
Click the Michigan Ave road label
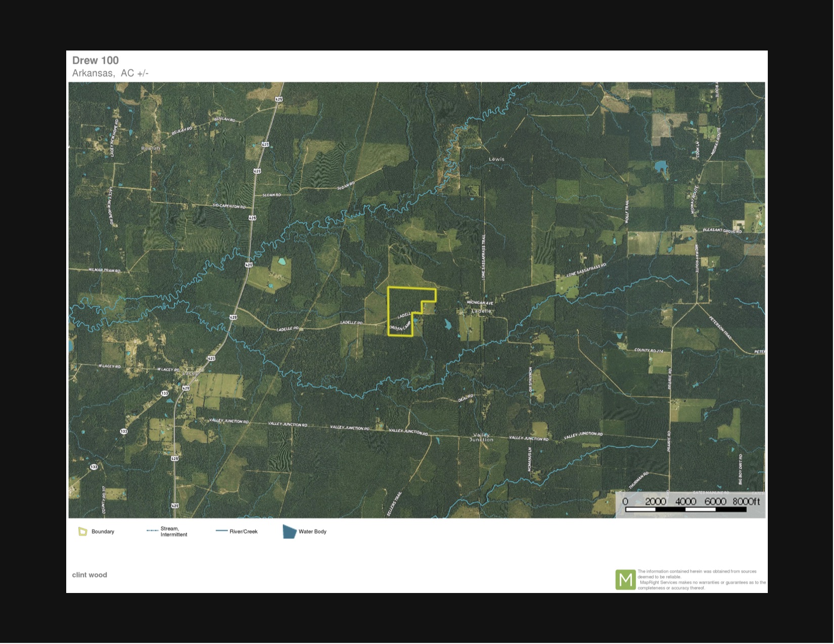coord(480,303)
